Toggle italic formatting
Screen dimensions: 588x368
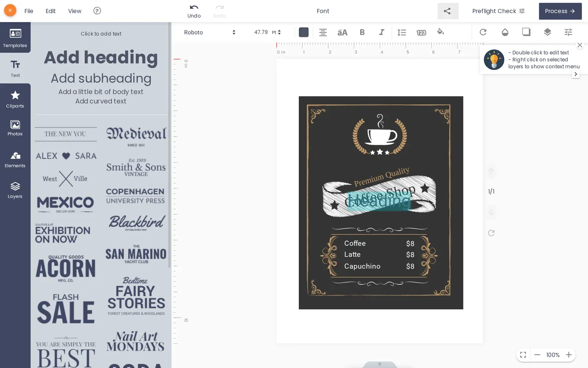tap(381, 32)
